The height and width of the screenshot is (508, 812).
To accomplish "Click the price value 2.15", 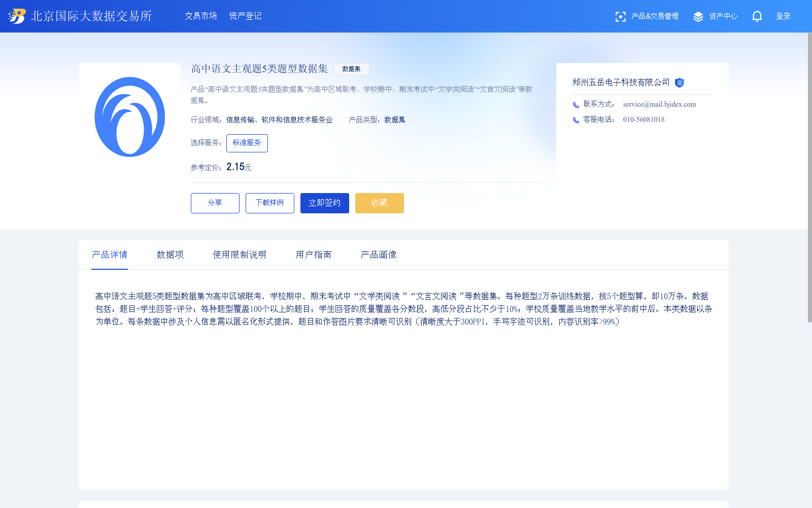I will [x=235, y=167].
